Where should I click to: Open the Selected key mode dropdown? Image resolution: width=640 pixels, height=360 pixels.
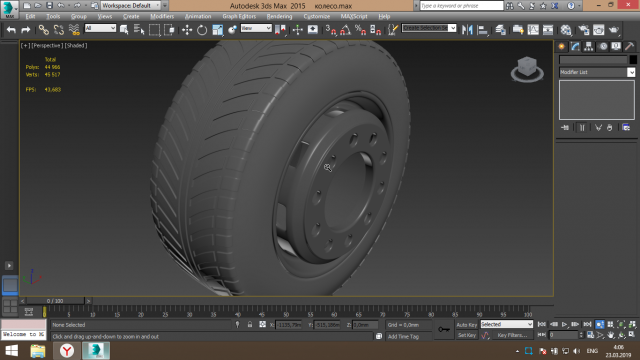coord(507,324)
